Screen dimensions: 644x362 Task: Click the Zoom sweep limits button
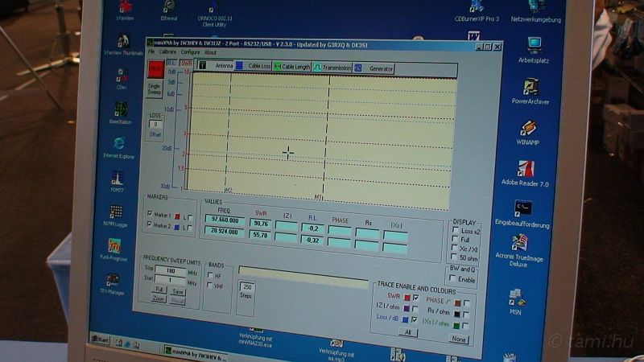[158, 298]
